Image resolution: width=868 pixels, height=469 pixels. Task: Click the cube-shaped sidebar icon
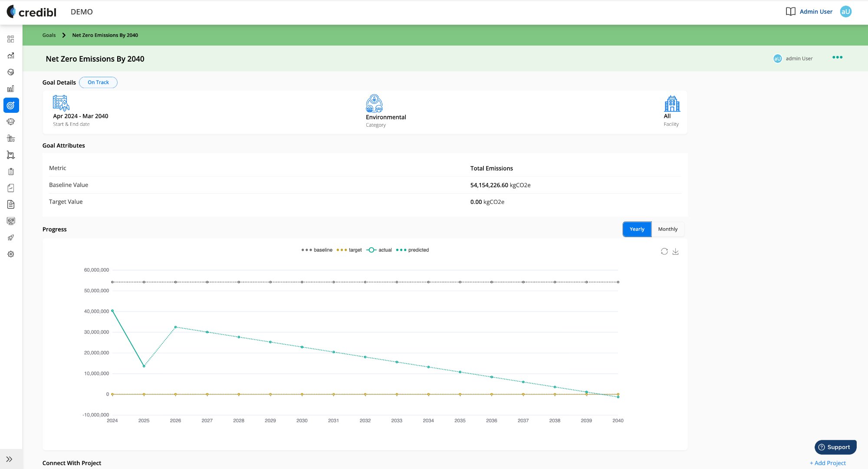coord(11,72)
